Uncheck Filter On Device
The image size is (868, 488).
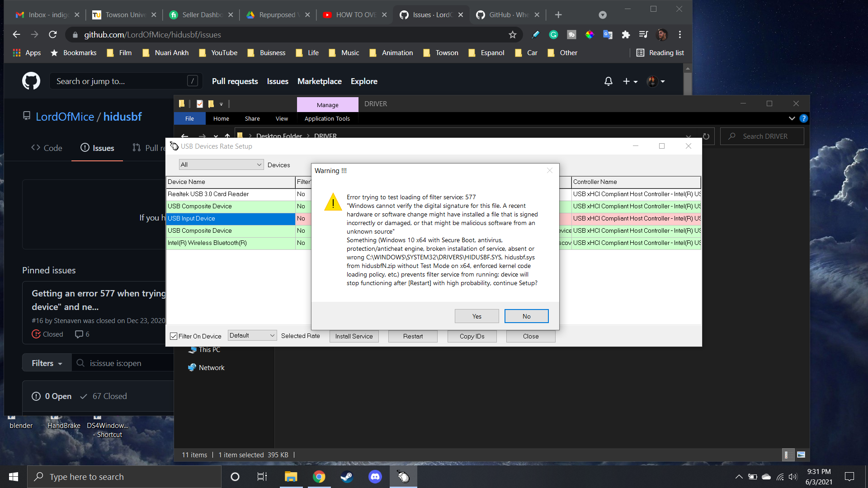click(174, 336)
